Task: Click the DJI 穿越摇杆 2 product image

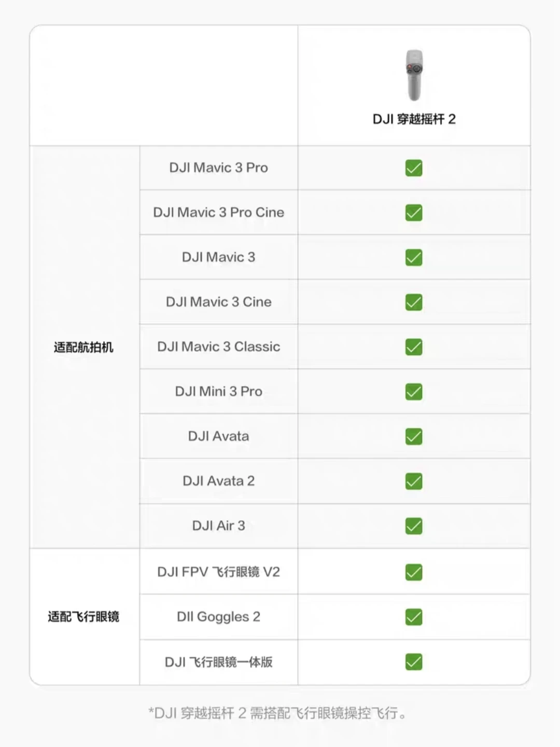Action: 414,75
